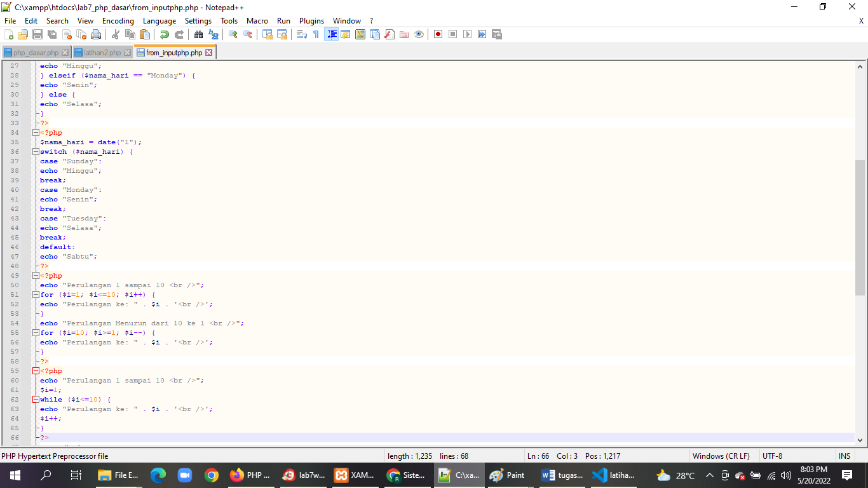Image resolution: width=868 pixels, height=488 pixels.
Task: Open a new document in Notepad++
Action: (x=8, y=34)
